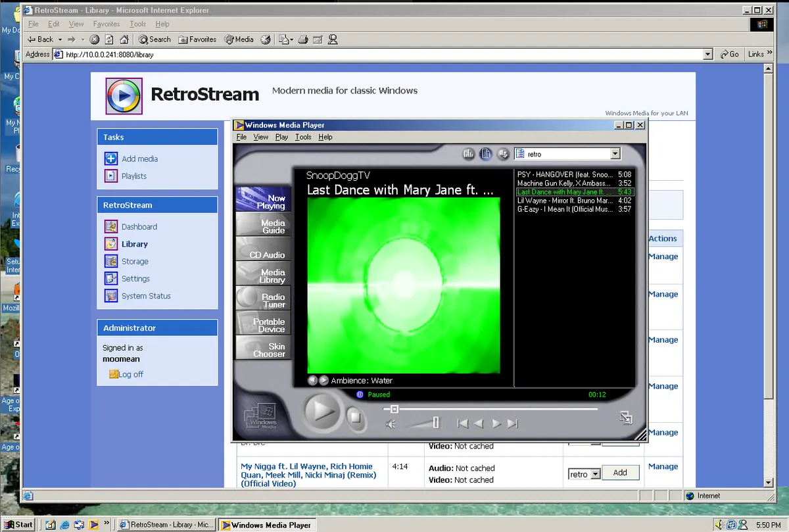Click the Log off link
789x532 pixels.
[x=131, y=374]
